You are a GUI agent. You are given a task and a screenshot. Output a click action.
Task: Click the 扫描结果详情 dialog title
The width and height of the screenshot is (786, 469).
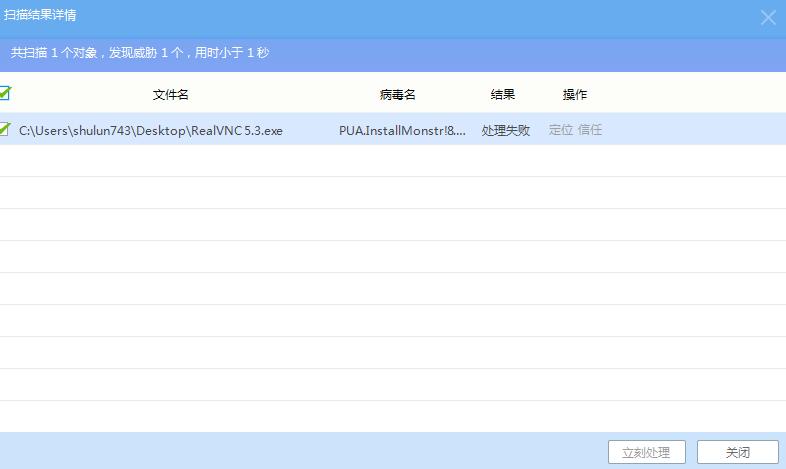point(40,15)
